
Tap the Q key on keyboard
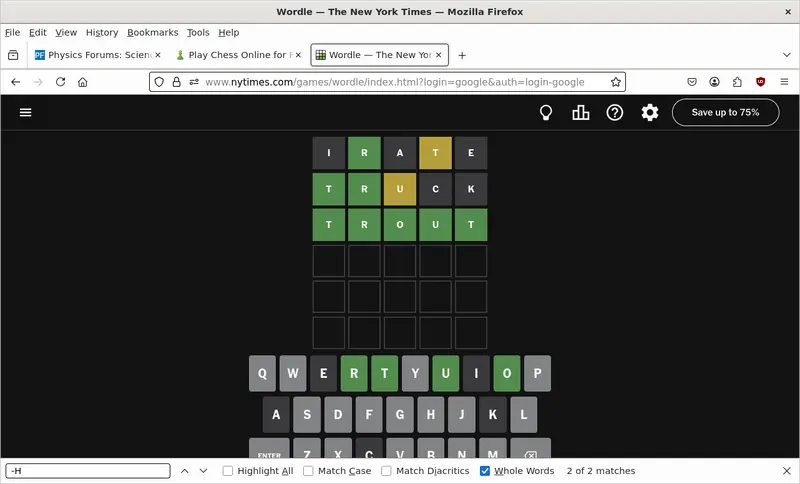coord(262,373)
